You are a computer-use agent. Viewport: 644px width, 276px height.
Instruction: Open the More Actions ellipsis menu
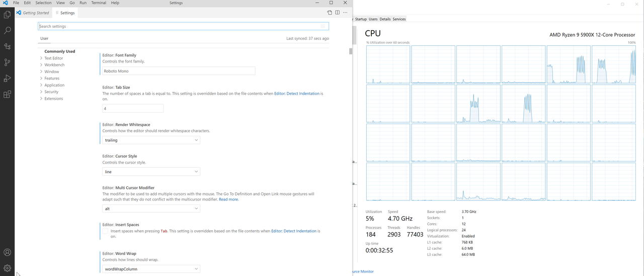[x=346, y=13]
